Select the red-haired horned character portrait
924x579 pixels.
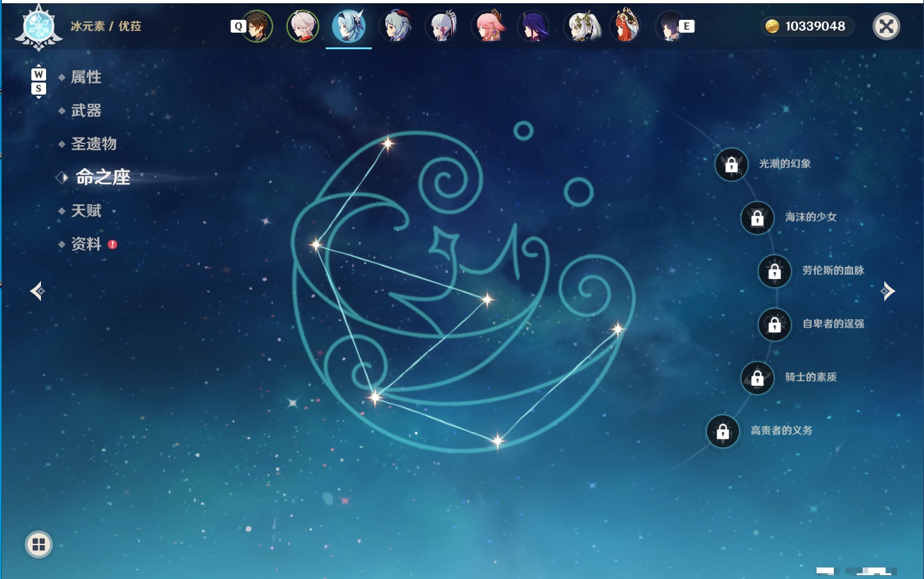(x=626, y=26)
